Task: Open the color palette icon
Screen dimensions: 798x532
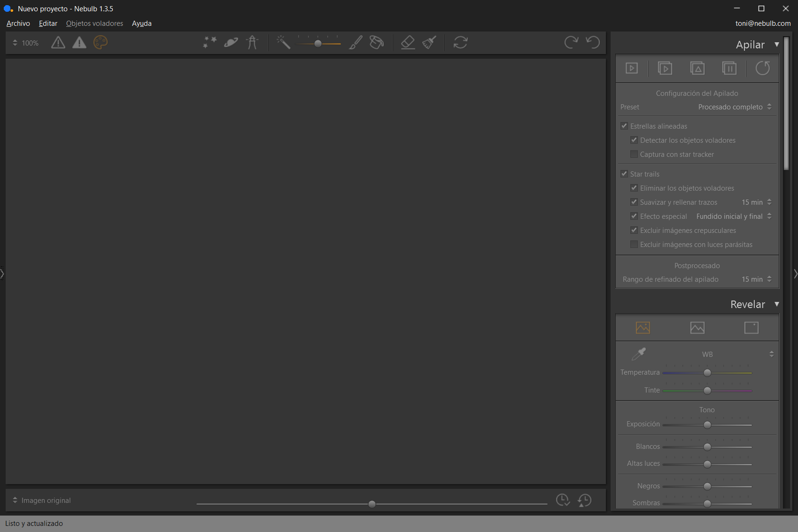Action: tap(101, 43)
